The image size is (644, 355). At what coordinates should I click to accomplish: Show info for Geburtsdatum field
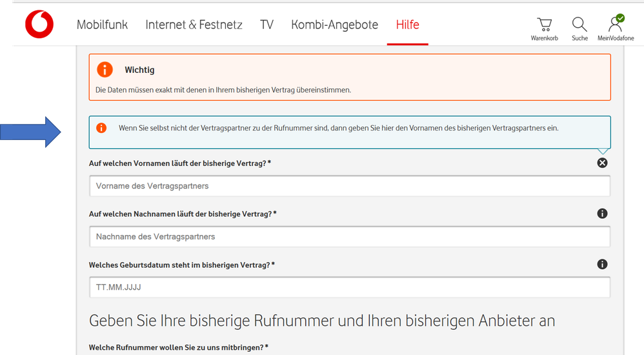[602, 264]
